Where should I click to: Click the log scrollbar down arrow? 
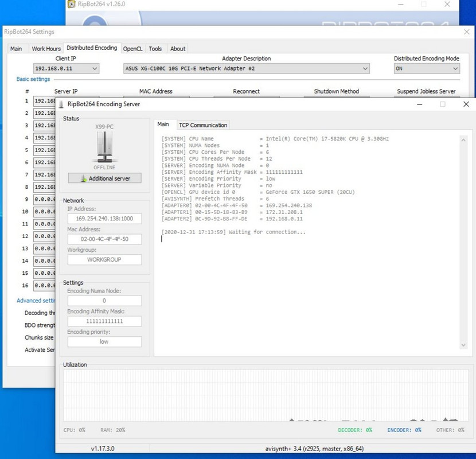point(463,345)
